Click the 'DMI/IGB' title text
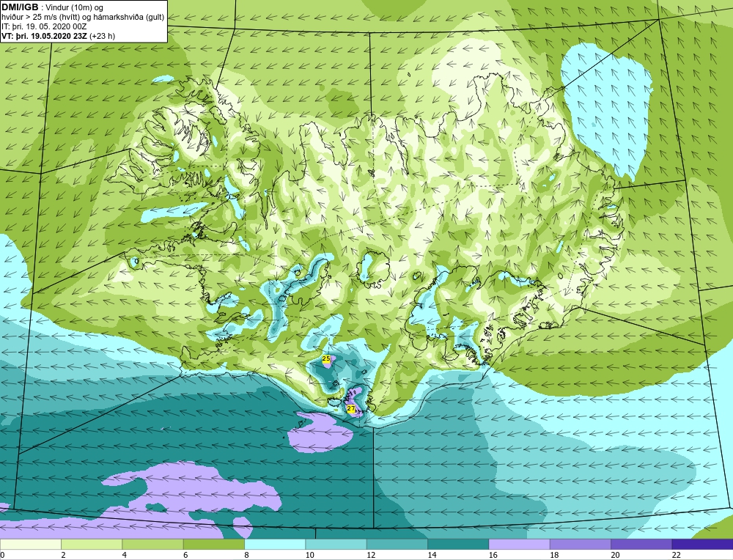 tap(20, 7)
